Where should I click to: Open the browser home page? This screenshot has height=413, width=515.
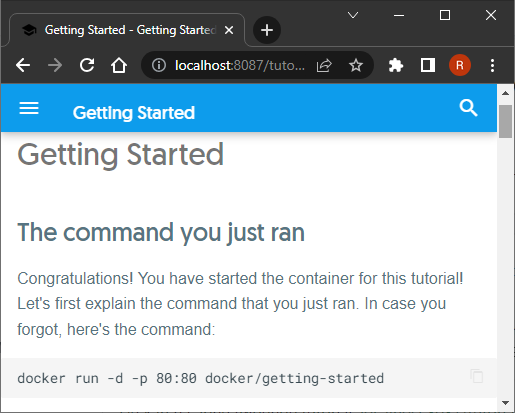119,65
